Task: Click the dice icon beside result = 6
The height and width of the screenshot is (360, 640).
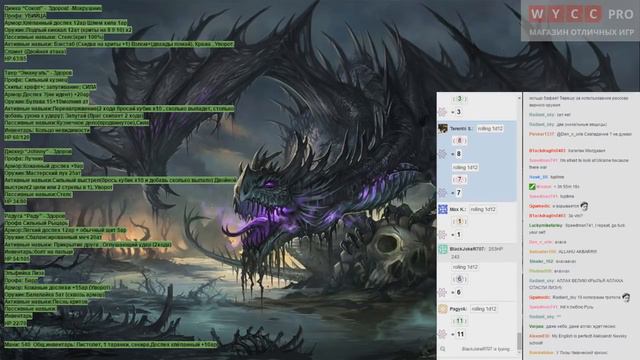Action: pos(442,292)
